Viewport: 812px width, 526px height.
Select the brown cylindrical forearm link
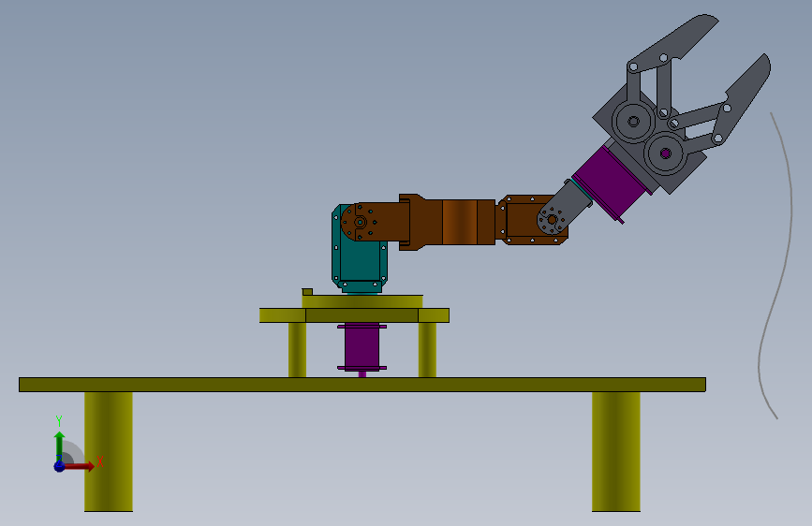[459, 222]
